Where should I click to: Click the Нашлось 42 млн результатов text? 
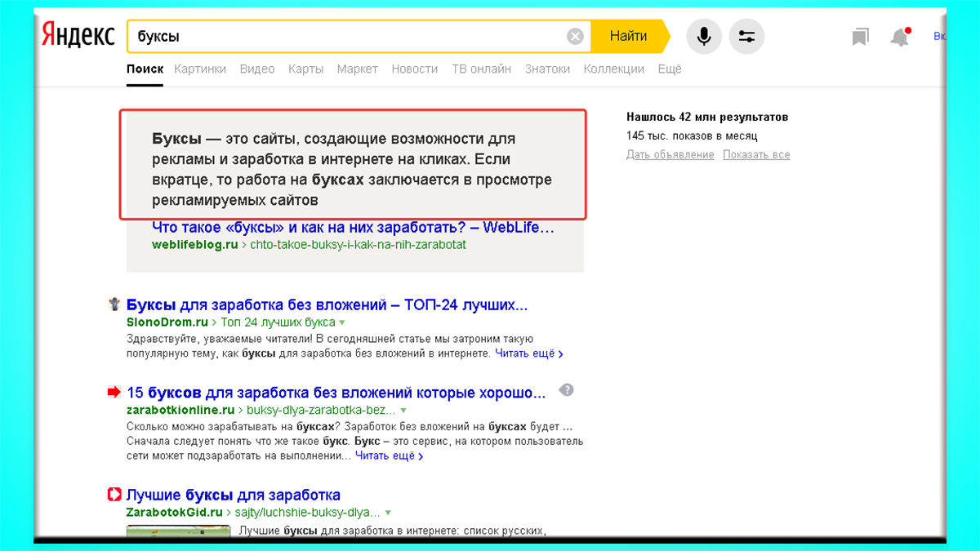click(707, 117)
